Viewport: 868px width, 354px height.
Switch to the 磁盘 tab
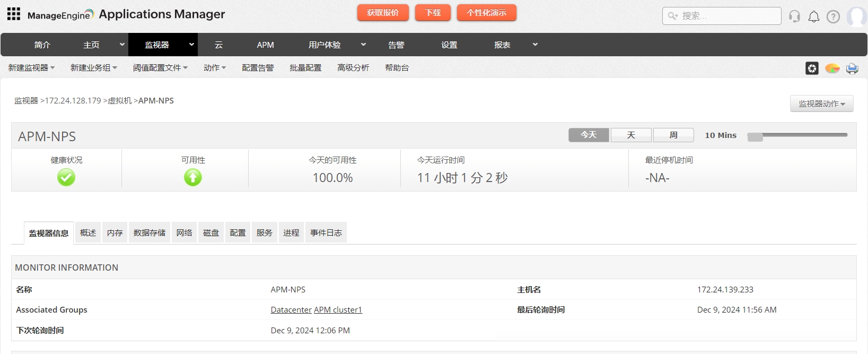[211, 232]
